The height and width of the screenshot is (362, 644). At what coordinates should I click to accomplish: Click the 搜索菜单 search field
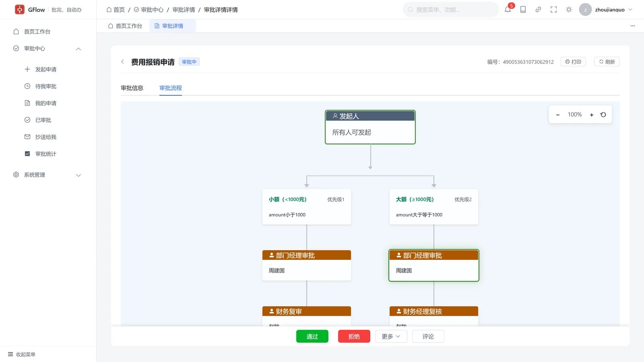[451, 10]
